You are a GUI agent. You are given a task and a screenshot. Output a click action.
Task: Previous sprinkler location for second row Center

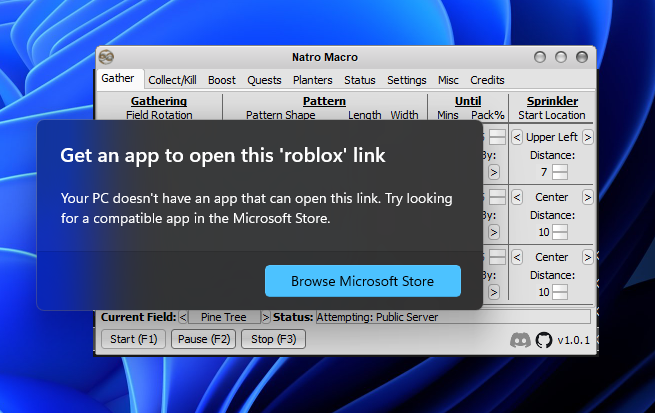[517, 197]
